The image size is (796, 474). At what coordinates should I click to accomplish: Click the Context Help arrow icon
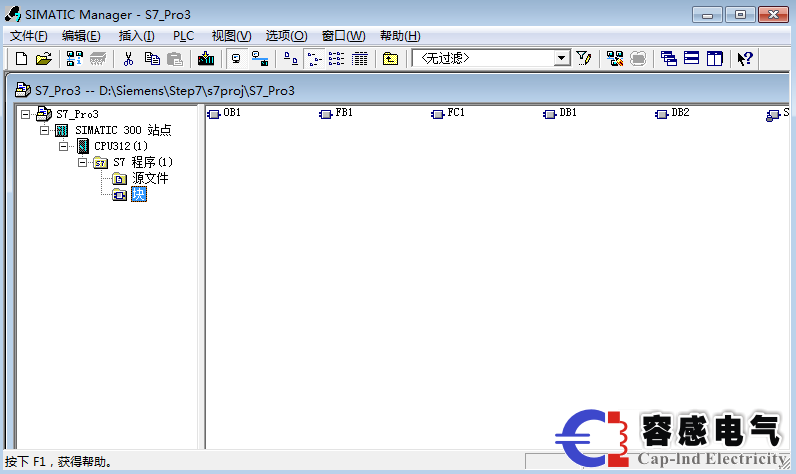(745, 59)
